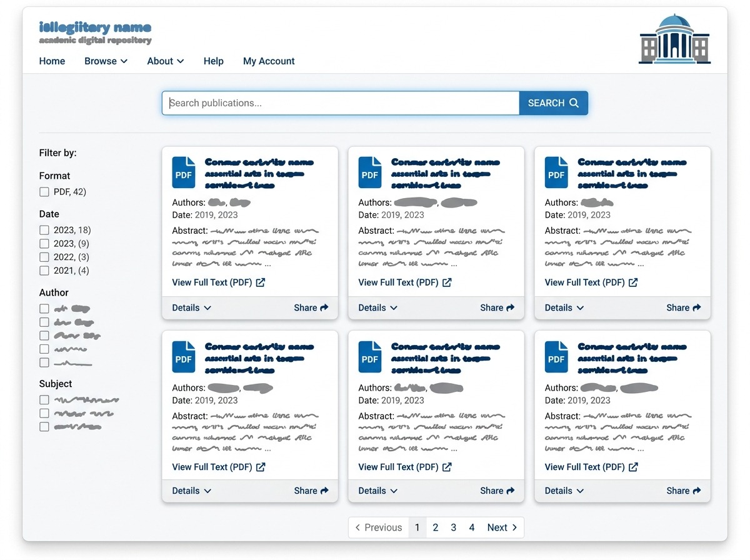Expand Details on the top-middle card
Image resolution: width=750 pixels, height=560 pixels.
[378, 307]
